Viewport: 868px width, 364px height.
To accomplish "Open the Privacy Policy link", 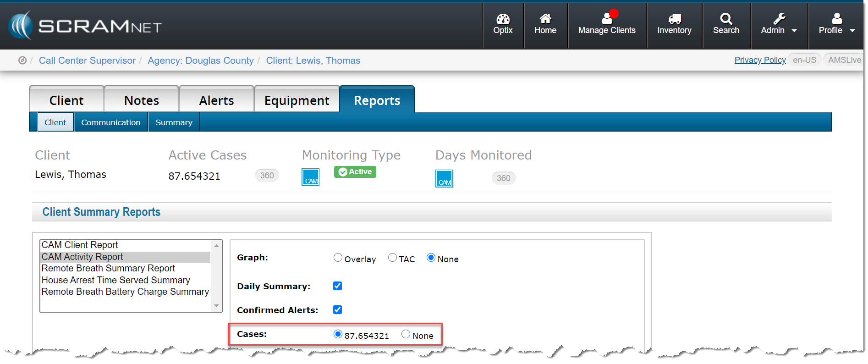I will 760,60.
